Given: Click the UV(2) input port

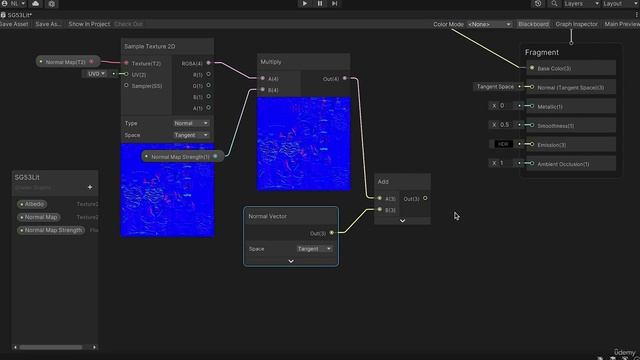Looking at the screenshot, I should (127, 74).
